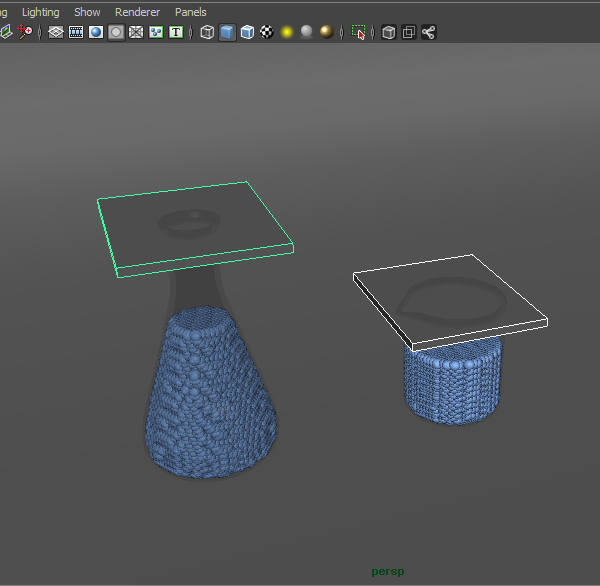Expand the Renderer menu

click(137, 12)
